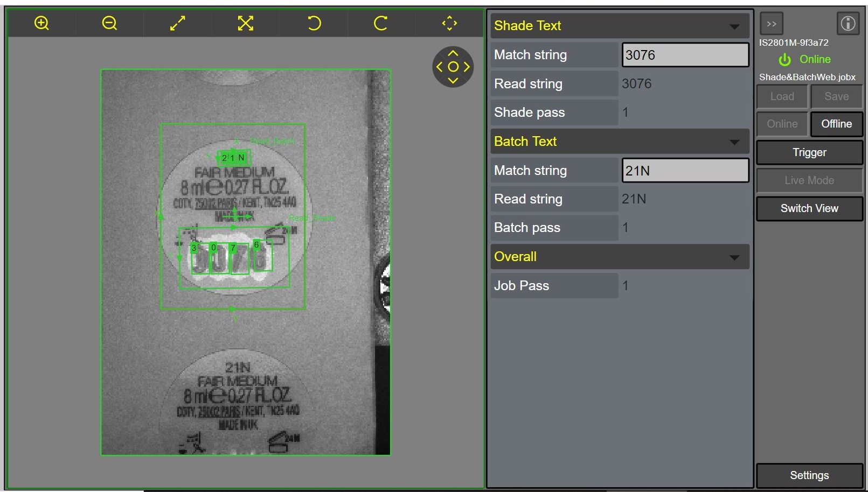868x492 pixels.
Task: Click the Trigger button
Action: point(809,152)
